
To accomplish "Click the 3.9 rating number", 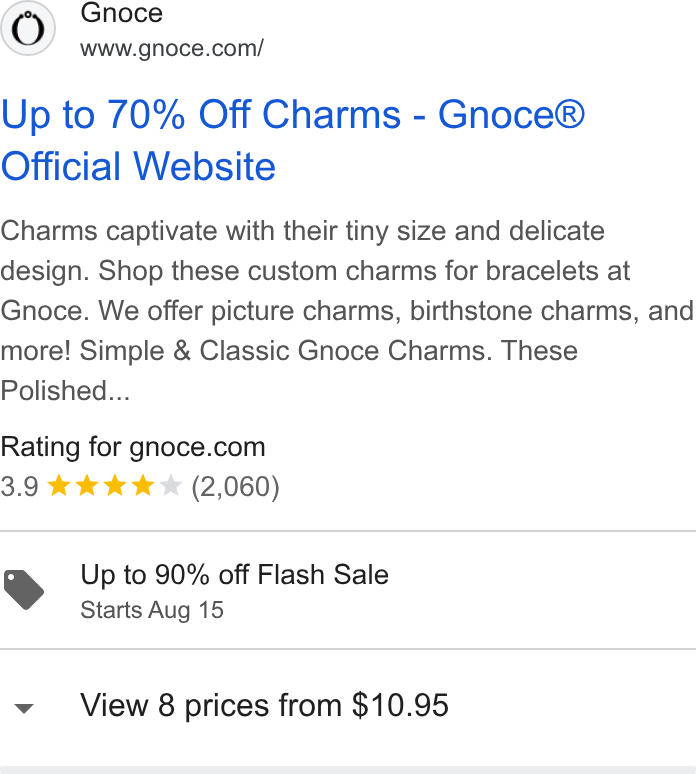I will click(19, 487).
